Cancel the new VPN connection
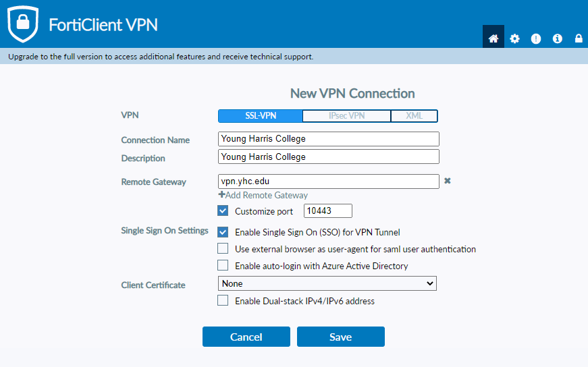588x367 pixels. [x=246, y=337]
